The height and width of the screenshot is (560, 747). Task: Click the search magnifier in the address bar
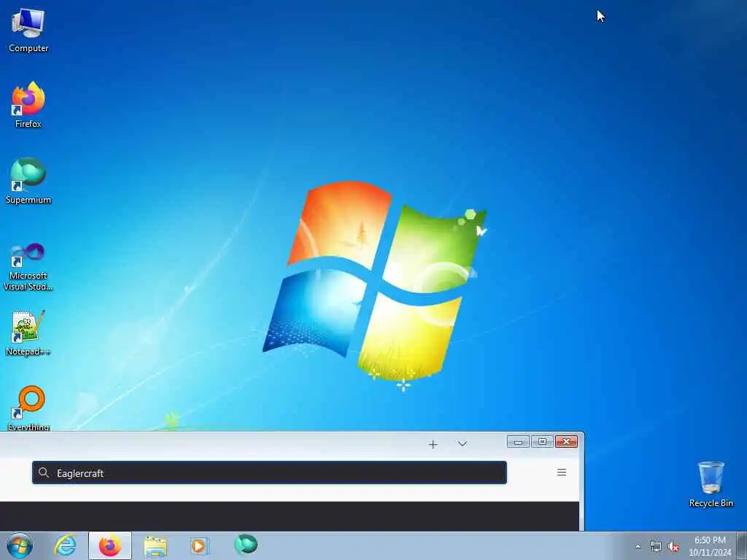click(x=43, y=472)
